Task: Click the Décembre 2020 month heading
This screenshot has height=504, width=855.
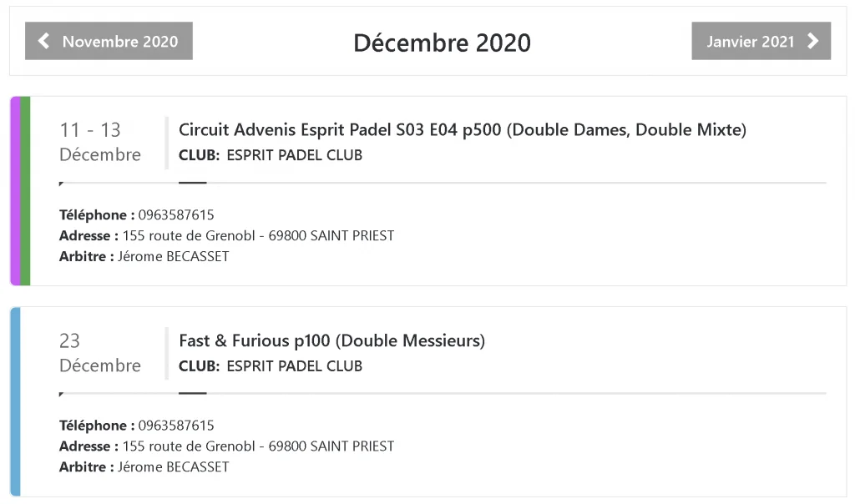Action: 442,43
